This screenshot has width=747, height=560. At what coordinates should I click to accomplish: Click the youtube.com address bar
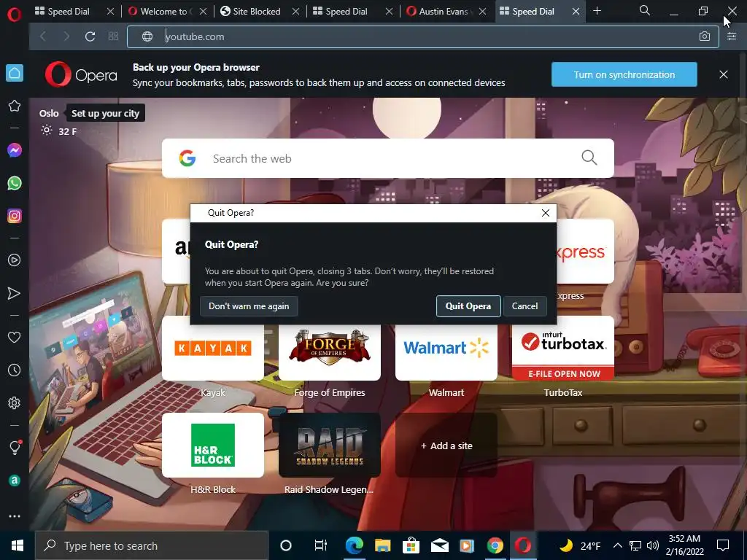click(x=423, y=36)
